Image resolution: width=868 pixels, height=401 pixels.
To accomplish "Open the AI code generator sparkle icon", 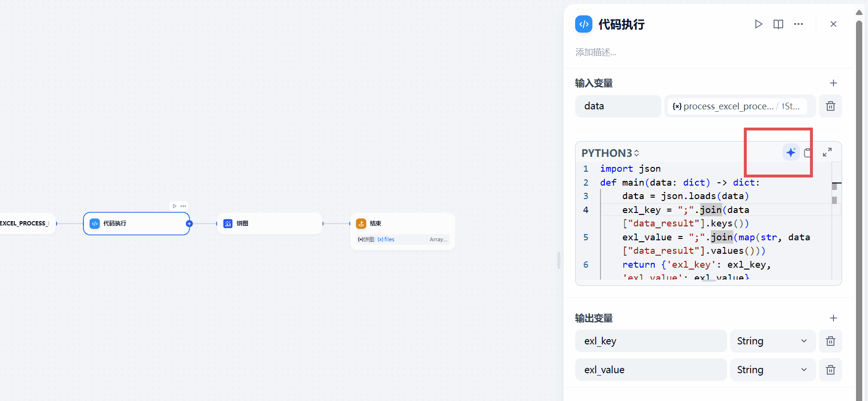I will 791,153.
